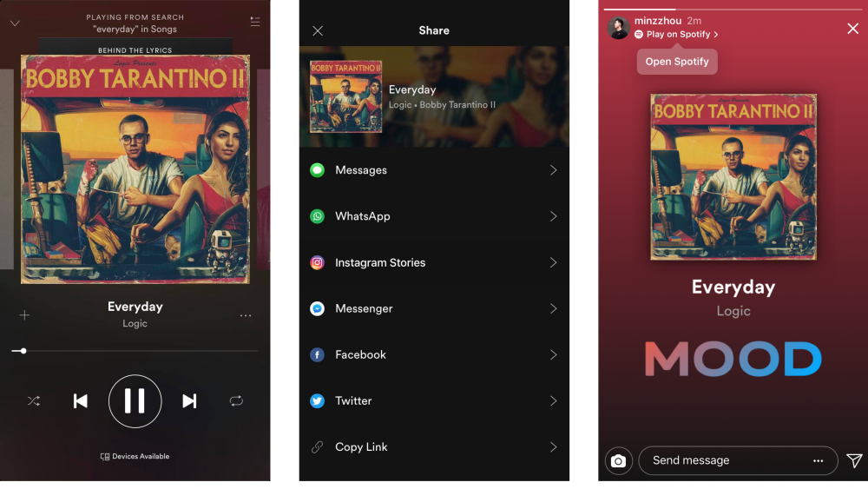Tap the album cover sticker in the story

pyautogui.click(x=733, y=176)
